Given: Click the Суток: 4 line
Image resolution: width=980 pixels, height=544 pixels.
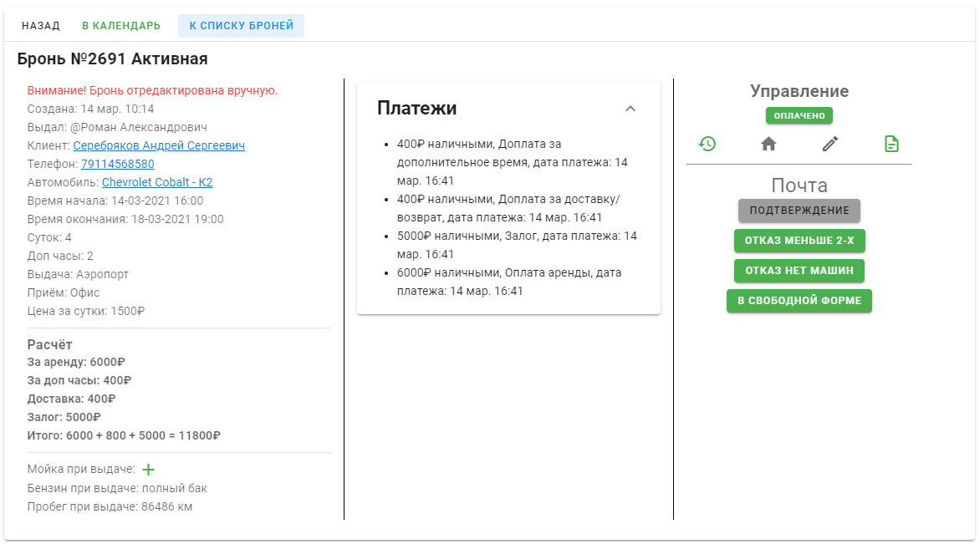Looking at the screenshot, I should [x=49, y=238].
